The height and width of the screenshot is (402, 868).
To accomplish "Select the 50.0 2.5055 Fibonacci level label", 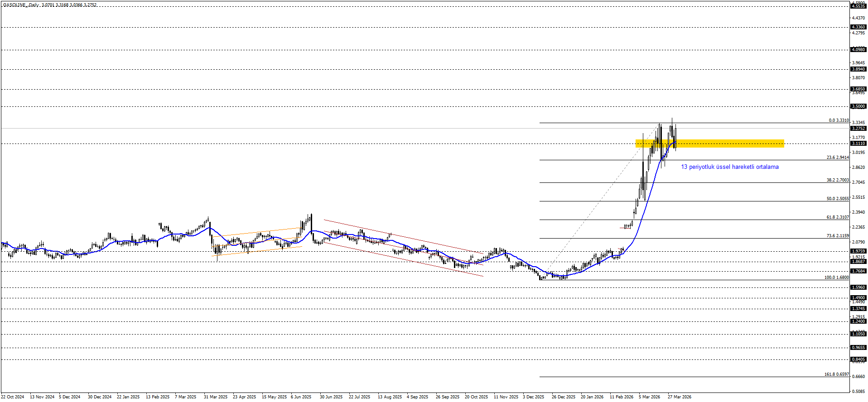I will [x=837, y=199].
